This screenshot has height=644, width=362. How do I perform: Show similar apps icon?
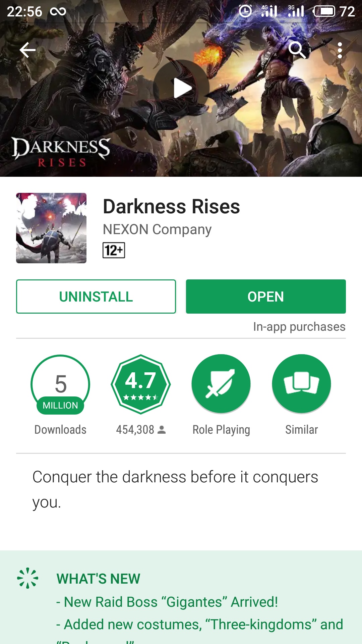click(x=302, y=384)
